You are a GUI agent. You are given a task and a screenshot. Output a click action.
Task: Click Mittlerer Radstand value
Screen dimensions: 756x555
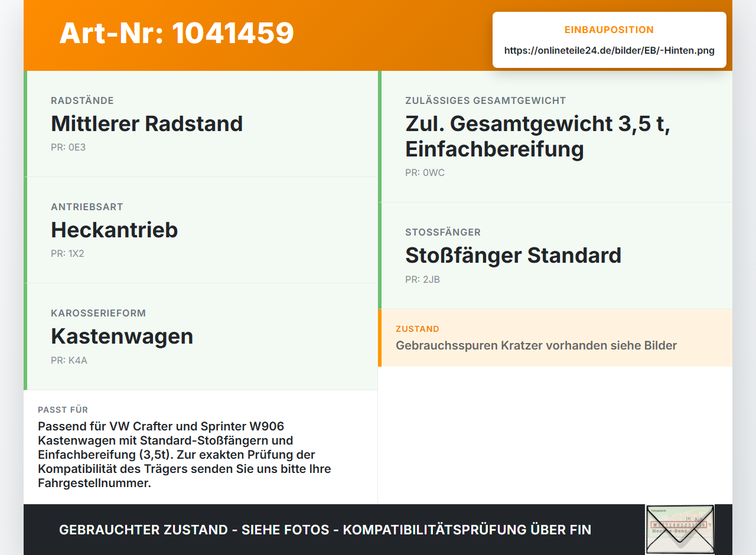tap(147, 123)
